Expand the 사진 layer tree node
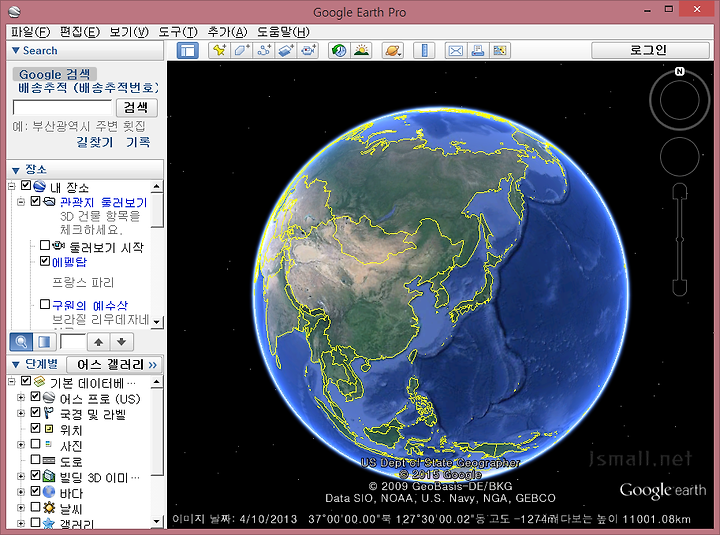Screen dimensions: 720x535 coord(21,445)
